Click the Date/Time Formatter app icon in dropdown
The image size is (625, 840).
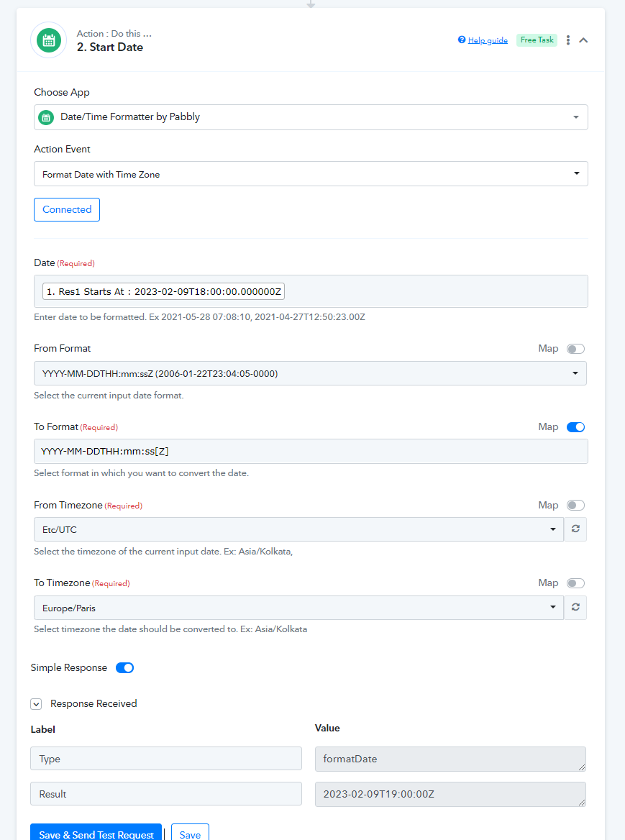47,117
